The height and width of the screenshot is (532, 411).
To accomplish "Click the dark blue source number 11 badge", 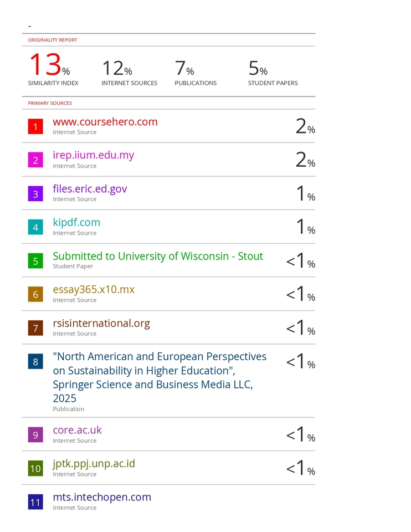I will point(35,502).
